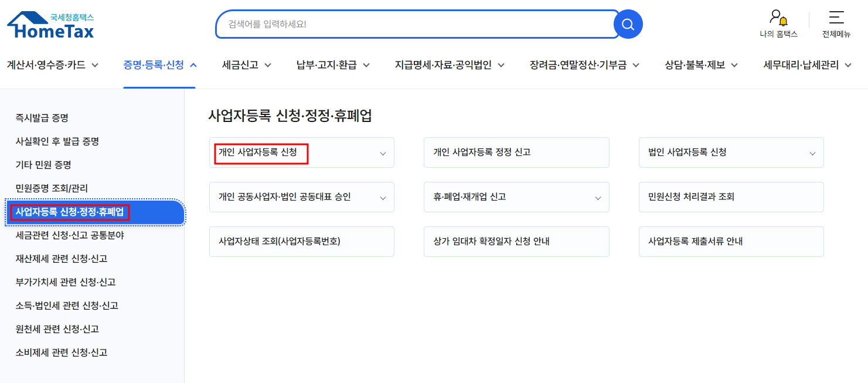The height and width of the screenshot is (383, 868).
Task: Select 즉시발급 증명 in sidebar
Action: click(42, 118)
